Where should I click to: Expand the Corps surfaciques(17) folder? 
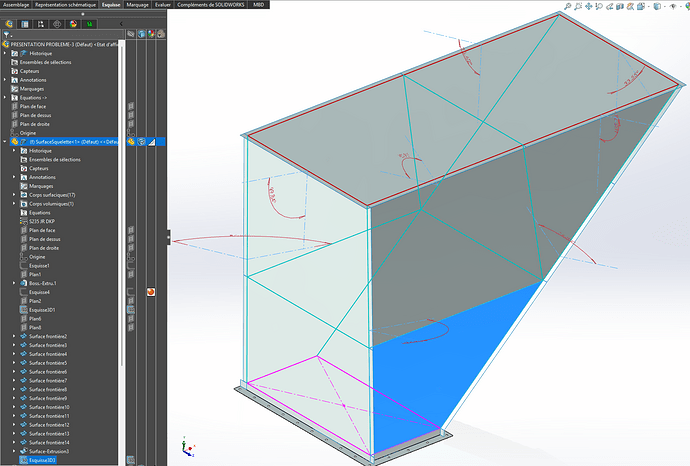14,194
